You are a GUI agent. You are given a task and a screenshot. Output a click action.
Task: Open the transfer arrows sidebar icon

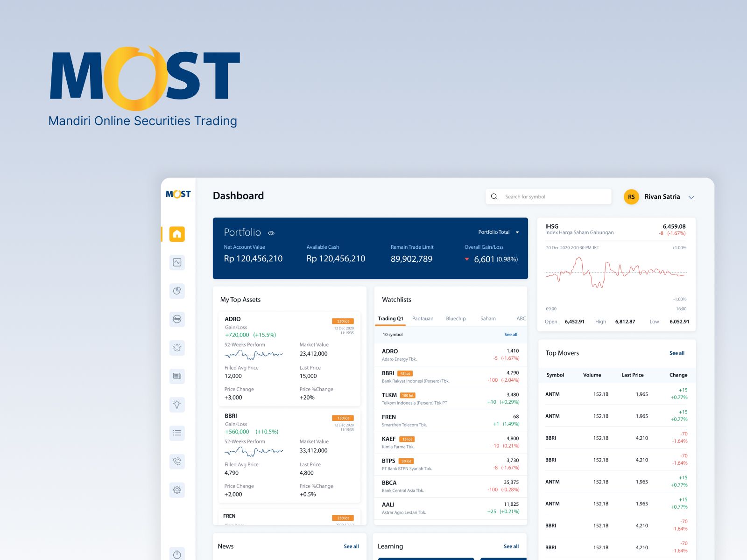pyautogui.click(x=177, y=319)
